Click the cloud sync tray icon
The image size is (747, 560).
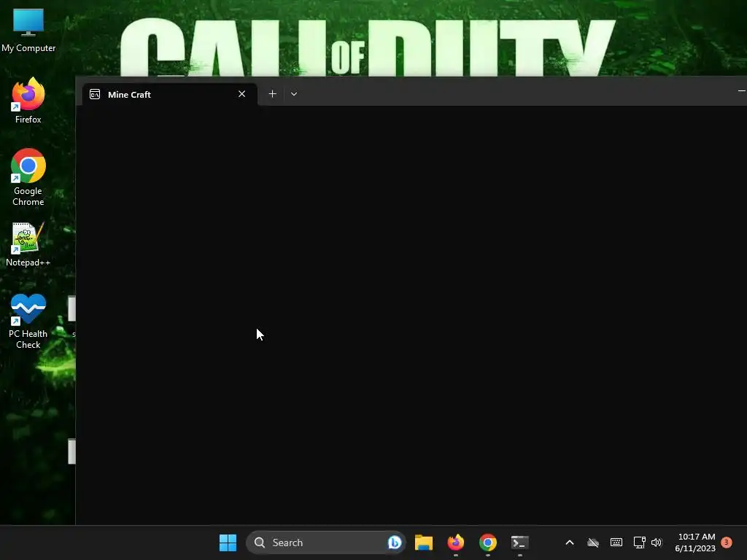[x=592, y=542]
